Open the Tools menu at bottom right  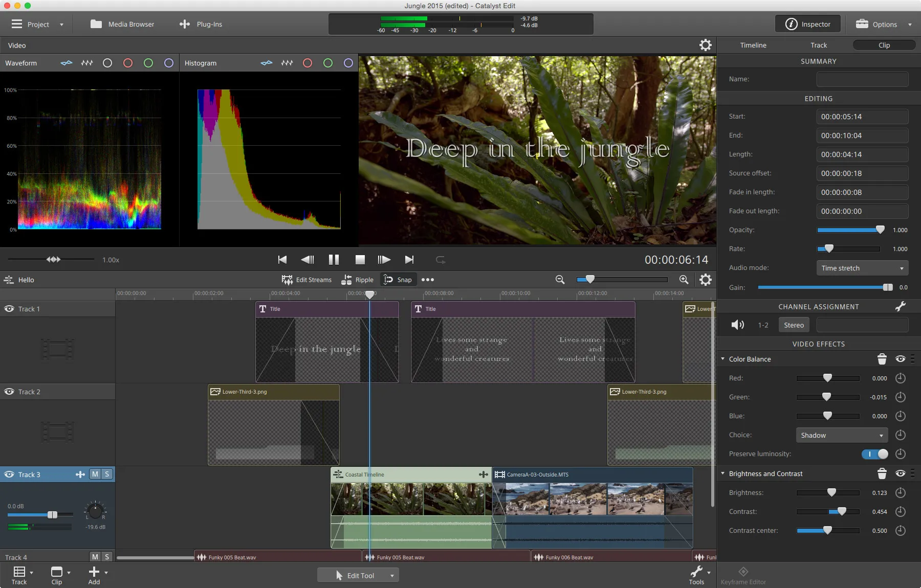697,575
